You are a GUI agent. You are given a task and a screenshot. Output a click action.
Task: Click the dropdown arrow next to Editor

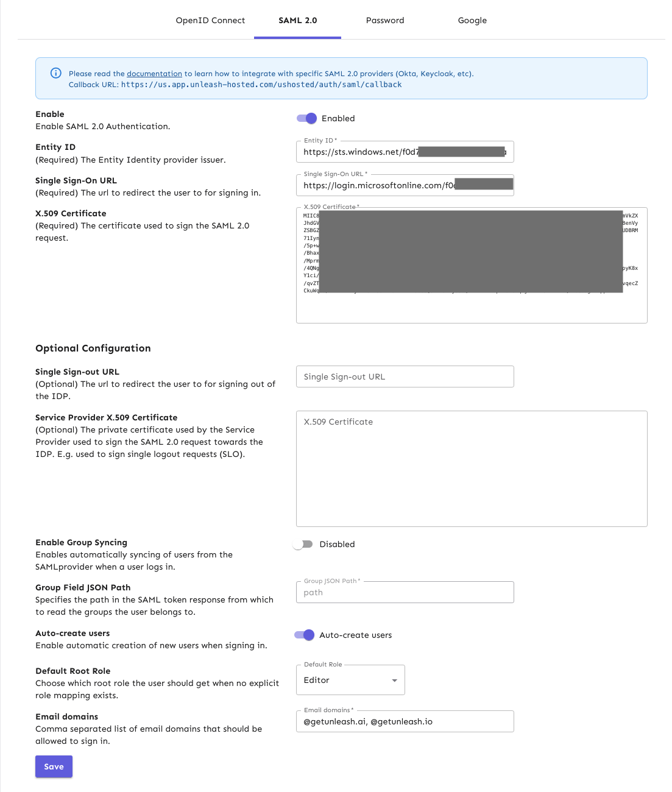coord(394,681)
